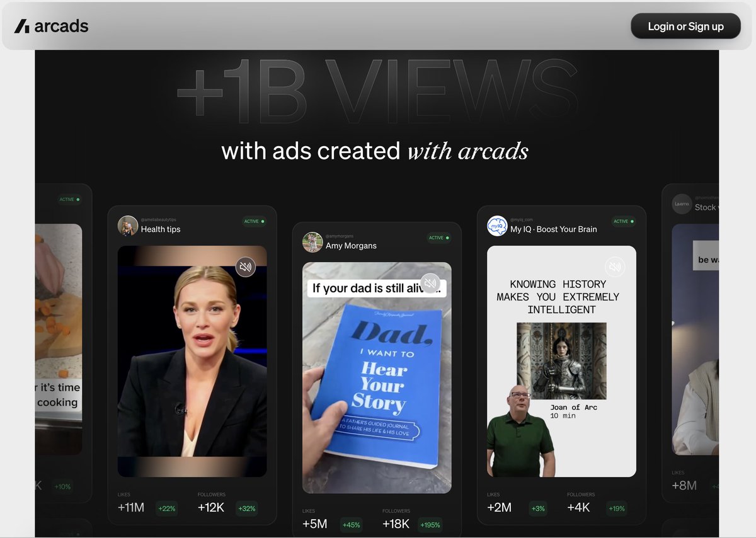Click the +11M likes value

(131, 508)
